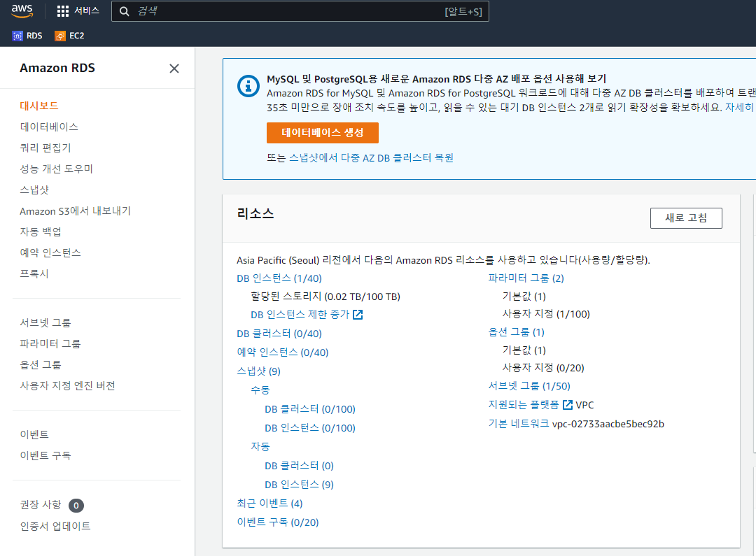
Task: Open 이벤트 구독 in the sidebar
Action: click(x=45, y=455)
